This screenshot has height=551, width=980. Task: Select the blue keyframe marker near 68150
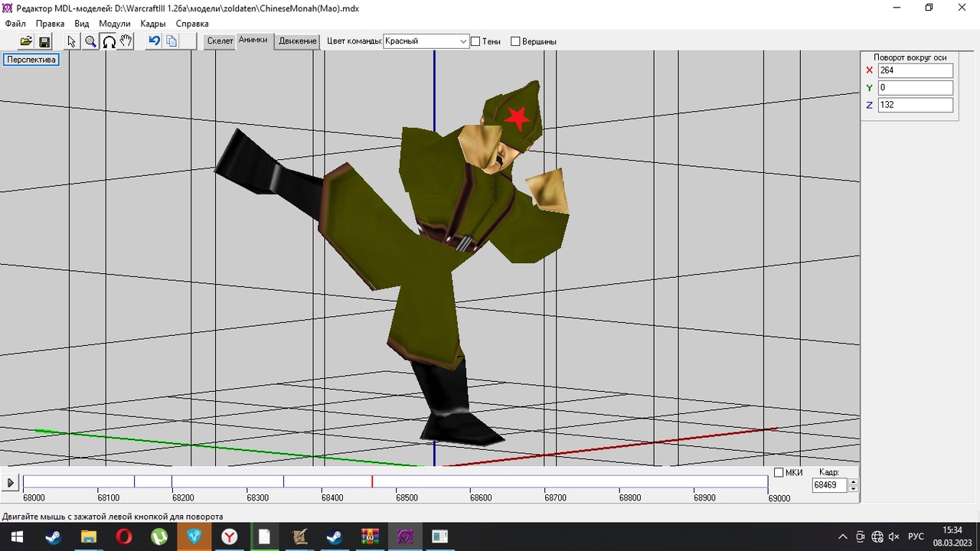[x=135, y=481]
